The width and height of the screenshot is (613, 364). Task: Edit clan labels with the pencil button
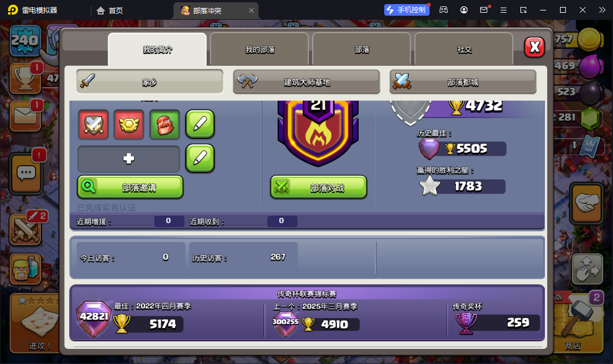[x=200, y=124]
